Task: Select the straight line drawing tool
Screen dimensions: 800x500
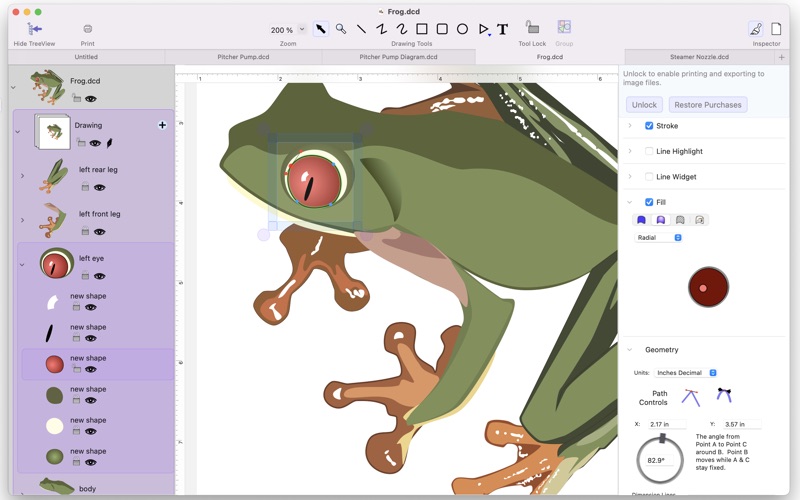Action: pos(361,29)
